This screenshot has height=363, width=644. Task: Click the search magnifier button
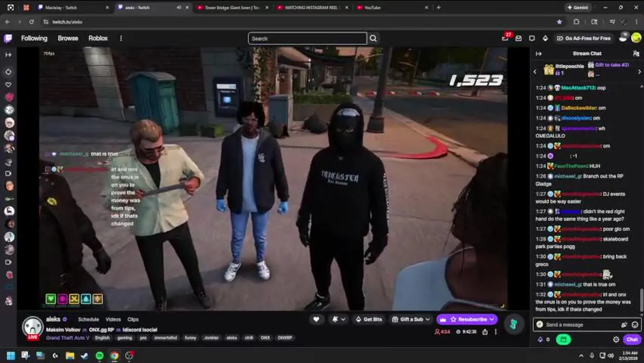pyautogui.click(x=373, y=38)
